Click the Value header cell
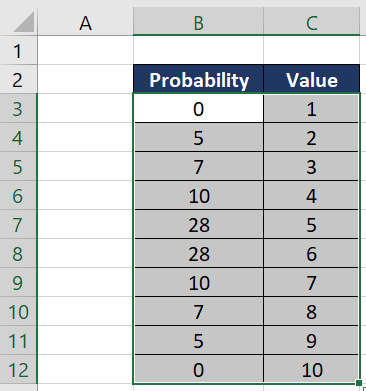The height and width of the screenshot is (391, 366). tap(312, 79)
